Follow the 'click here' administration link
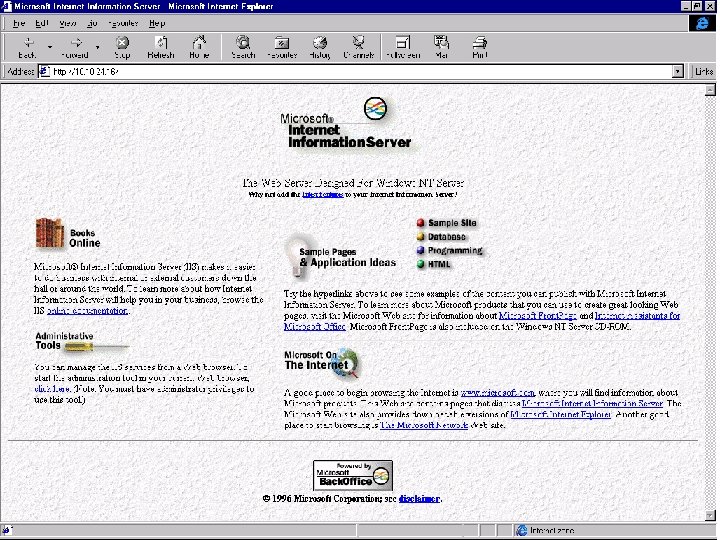720x540 pixels. click(52, 389)
